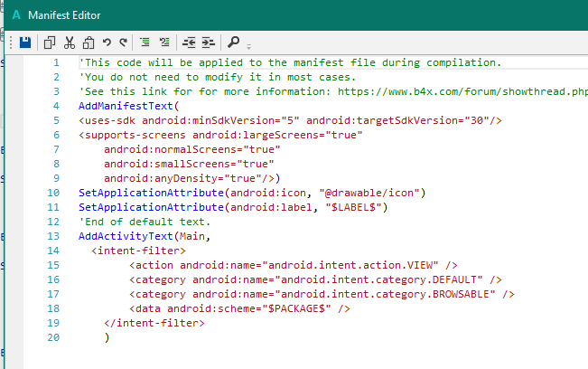Click the AddManifestText( line
Screen dimensions: 588x369
coord(129,106)
